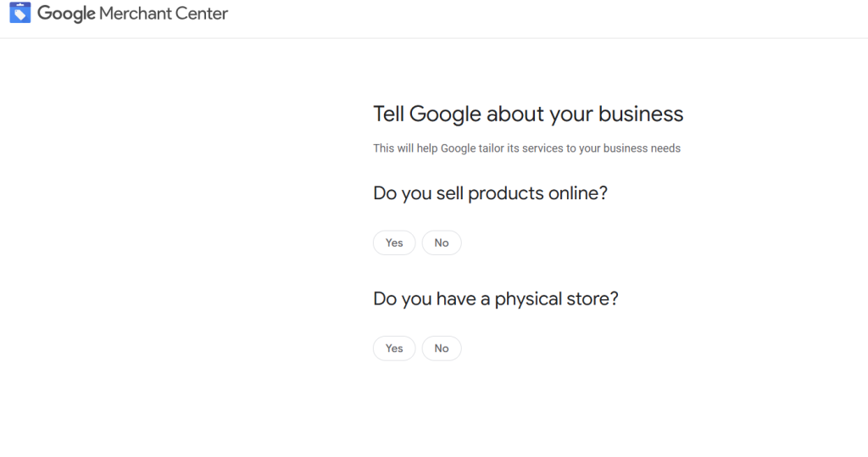
Task: Select No for having a physical store
Action: click(442, 348)
